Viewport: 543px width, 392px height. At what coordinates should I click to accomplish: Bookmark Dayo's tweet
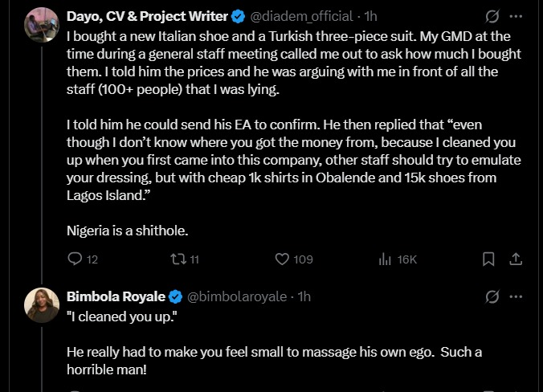pyautogui.click(x=488, y=259)
